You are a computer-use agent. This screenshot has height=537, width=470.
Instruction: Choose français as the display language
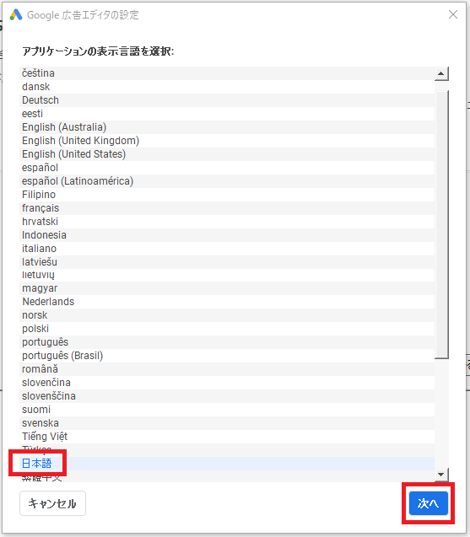point(227,208)
